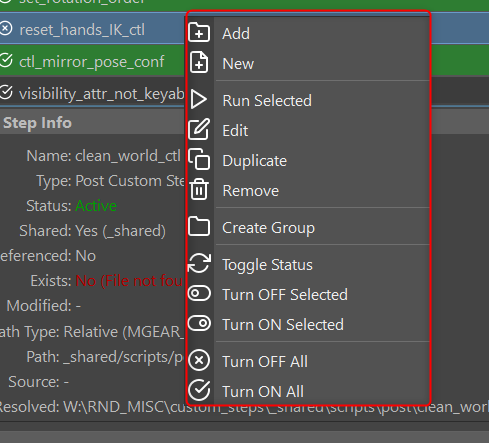Image resolution: width=489 pixels, height=443 pixels.
Task: Click the Toggle Status refresh arrows icon
Action: click(x=199, y=263)
